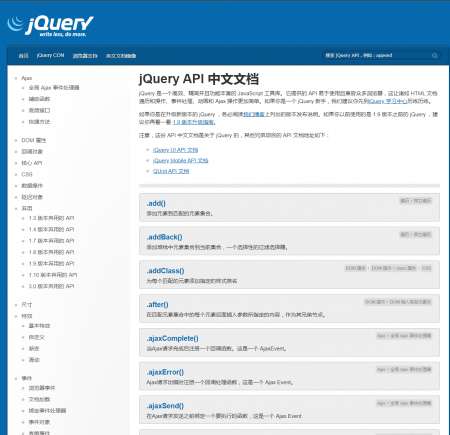Click the search magnifier icon

pyautogui.click(x=435, y=55)
